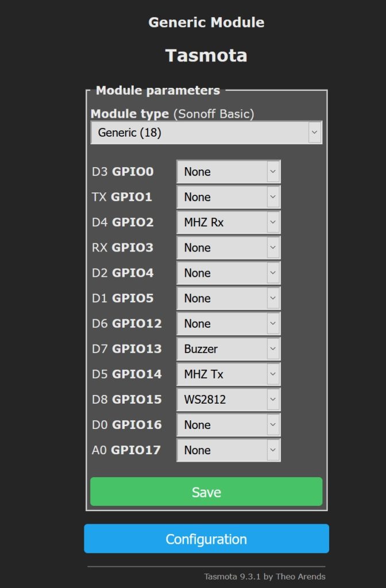Expand the D2 GPIO4 dropdown
Image resolution: width=386 pixels, height=588 pixels.
pyautogui.click(x=228, y=273)
